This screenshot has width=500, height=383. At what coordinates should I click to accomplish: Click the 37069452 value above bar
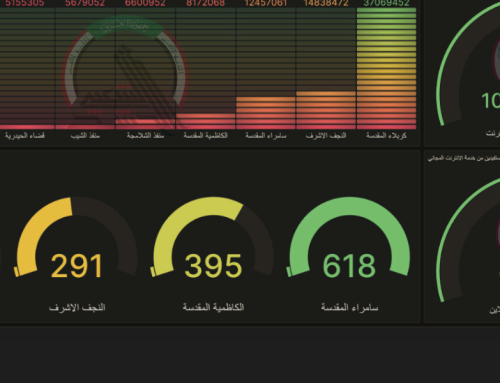[x=386, y=3]
